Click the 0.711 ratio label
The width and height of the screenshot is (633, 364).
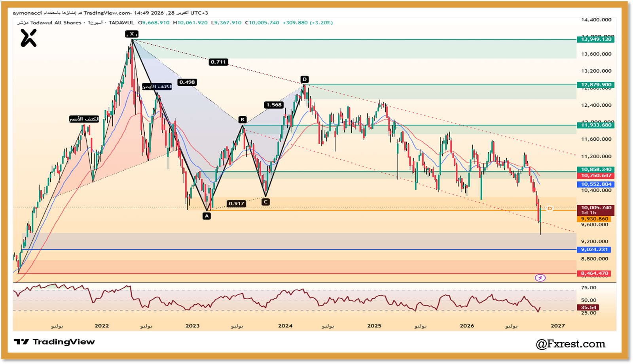[218, 62]
